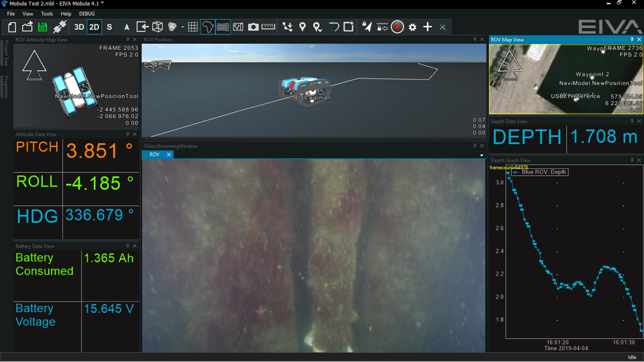This screenshot has height=362, width=644.
Task: Pin the Battery Data View panel
Action: 128,246
